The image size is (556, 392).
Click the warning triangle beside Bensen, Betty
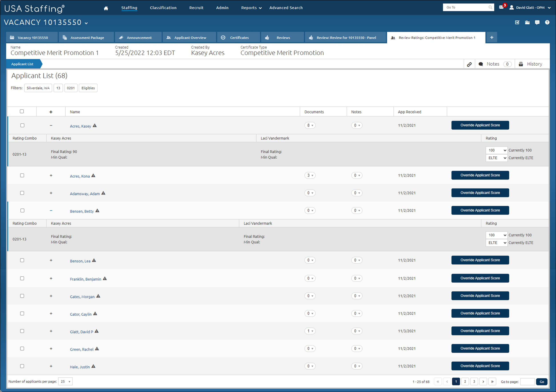click(x=98, y=211)
